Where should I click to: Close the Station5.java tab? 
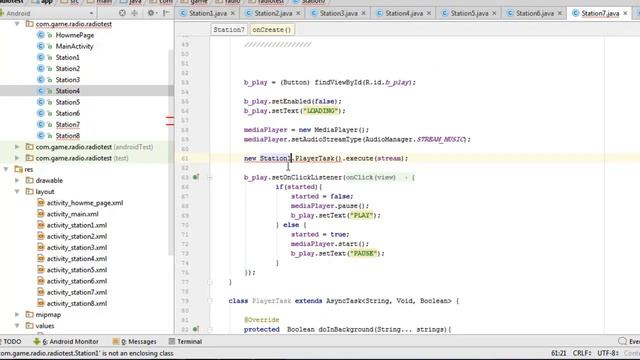tap(494, 13)
